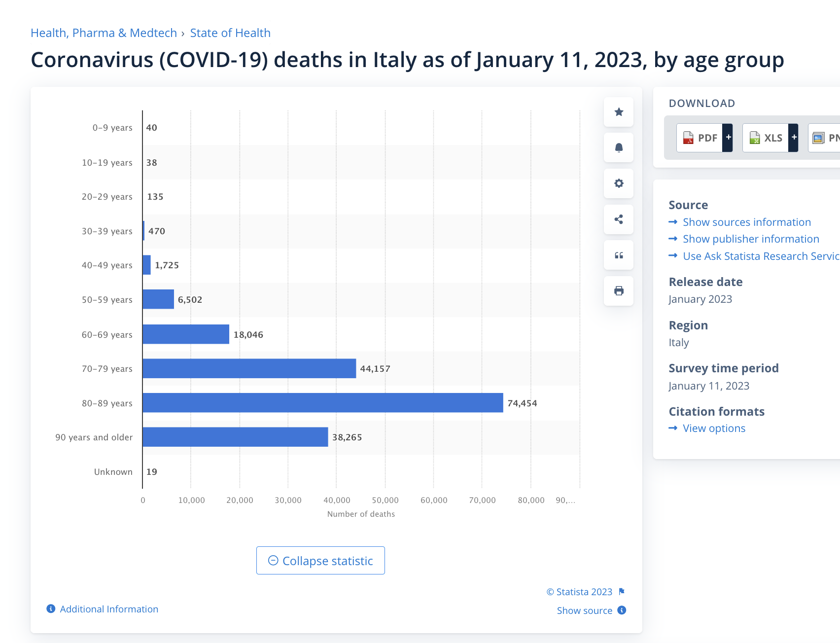This screenshot has width=840, height=643.
Task: Select the 90 years and older bar
Action: coord(236,437)
